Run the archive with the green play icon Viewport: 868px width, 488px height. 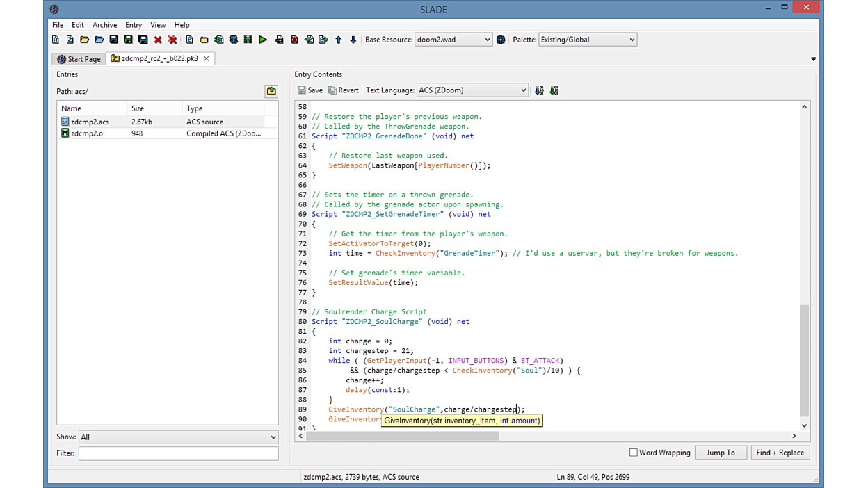click(x=263, y=40)
